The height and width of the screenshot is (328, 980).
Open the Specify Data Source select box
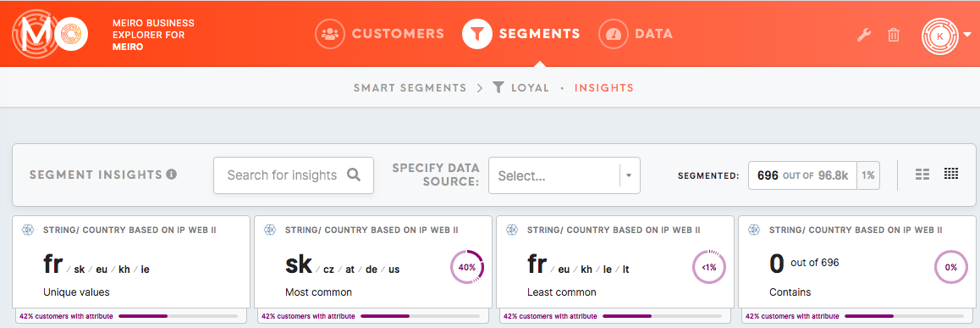[564, 175]
